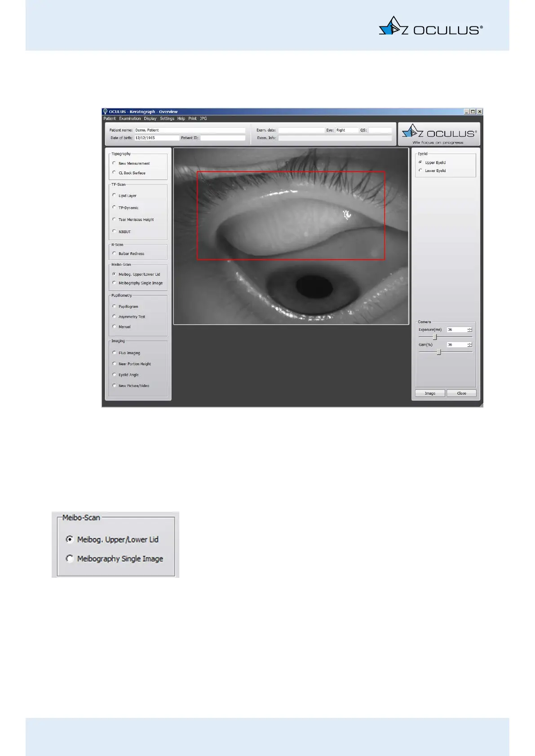Choose Upper Eyelid radio button
Viewport: 535px width, 756px height.
[x=420, y=163]
